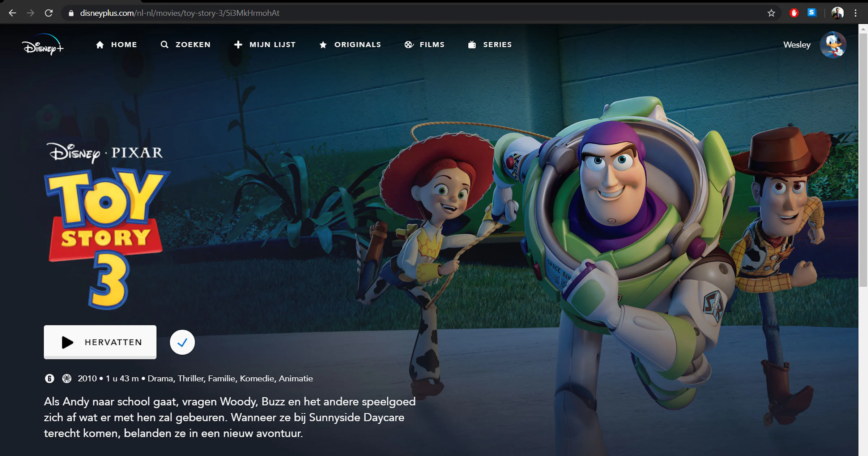Open the Films section
Image resolution: width=868 pixels, height=456 pixels.
tap(425, 45)
